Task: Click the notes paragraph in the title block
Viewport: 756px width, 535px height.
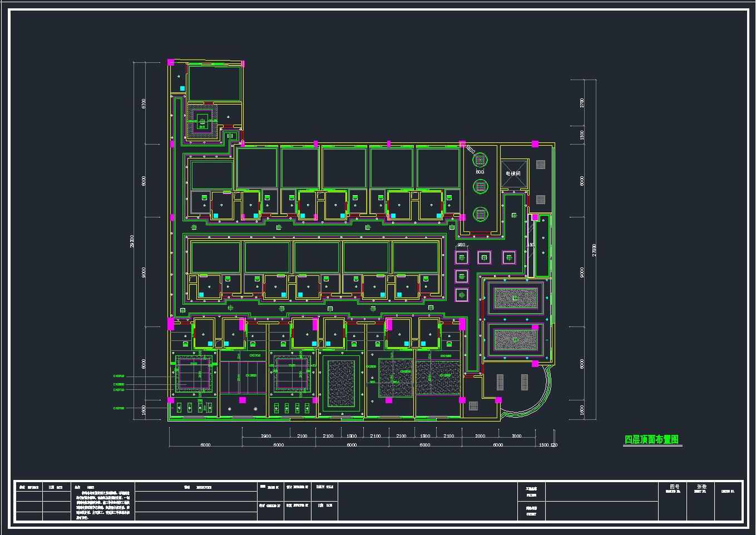Action: [106, 504]
